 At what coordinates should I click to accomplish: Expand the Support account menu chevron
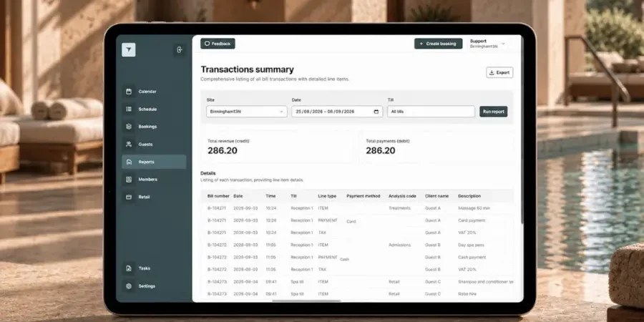click(x=503, y=44)
